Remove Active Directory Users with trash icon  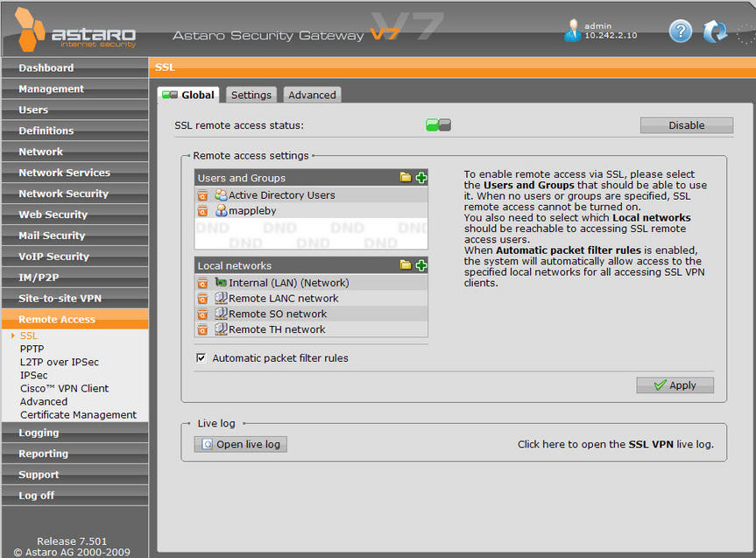[x=202, y=196]
